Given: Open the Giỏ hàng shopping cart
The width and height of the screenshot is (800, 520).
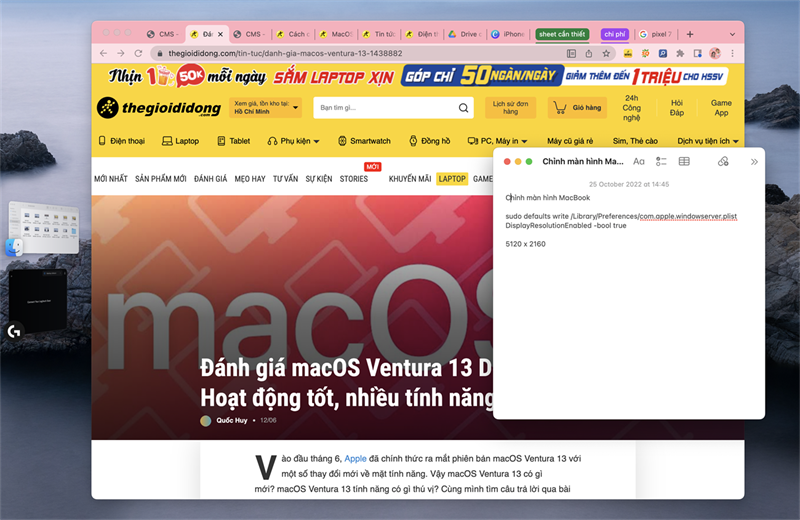Looking at the screenshot, I should click(x=577, y=108).
